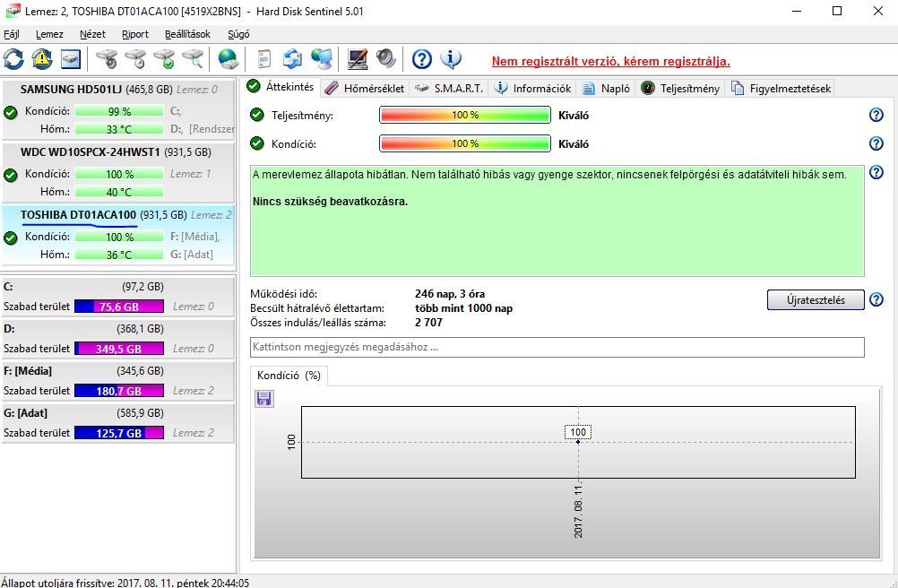Select the TOSHIBA DT01ACA100 disk entry
Screen dimensions: 898x588
(118, 235)
